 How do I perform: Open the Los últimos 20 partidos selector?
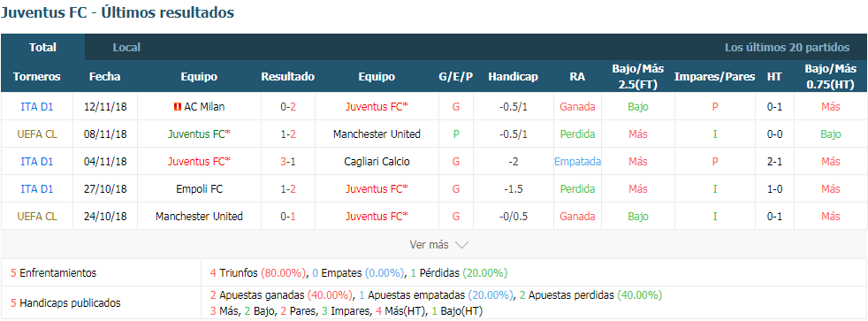(x=788, y=48)
